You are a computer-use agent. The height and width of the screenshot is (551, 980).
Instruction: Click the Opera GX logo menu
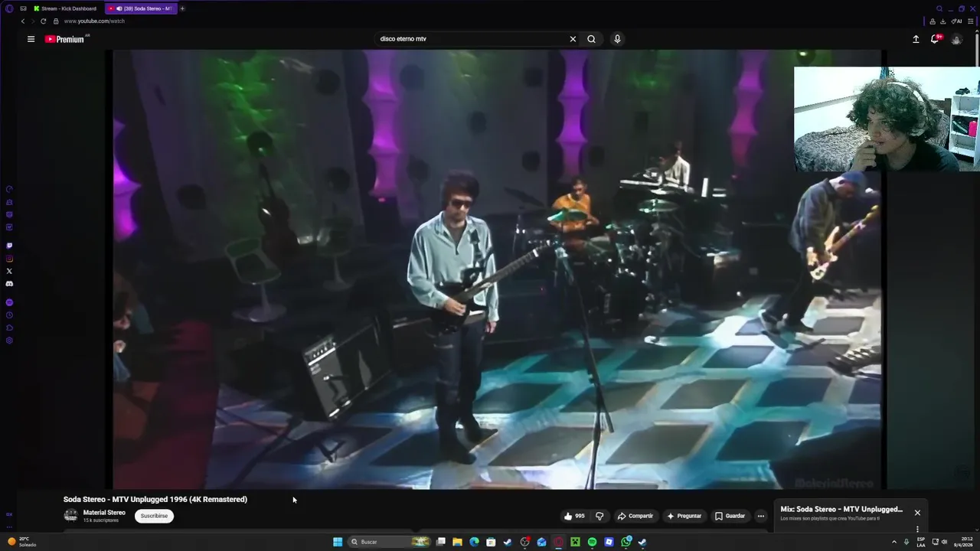point(9,8)
